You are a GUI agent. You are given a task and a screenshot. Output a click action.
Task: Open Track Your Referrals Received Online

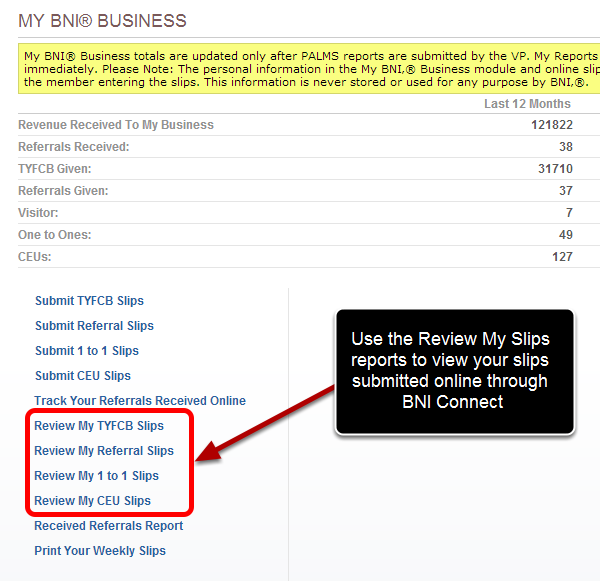click(x=140, y=401)
